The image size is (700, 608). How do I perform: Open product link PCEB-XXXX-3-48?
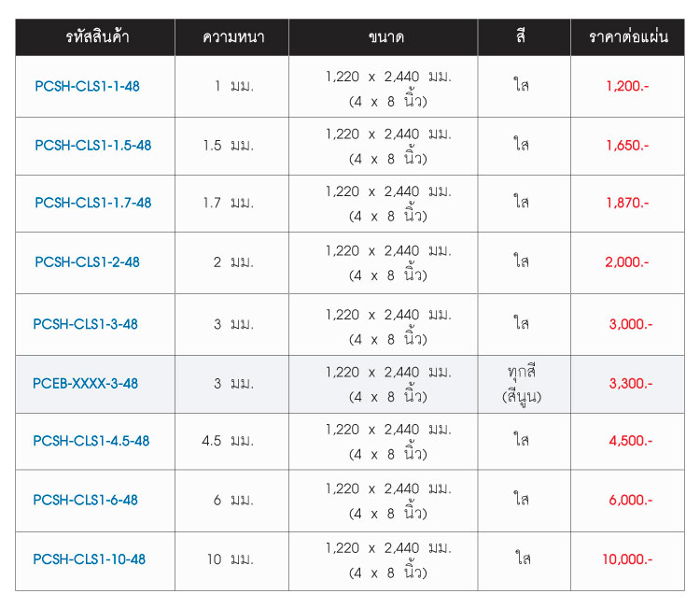point(85,383)
